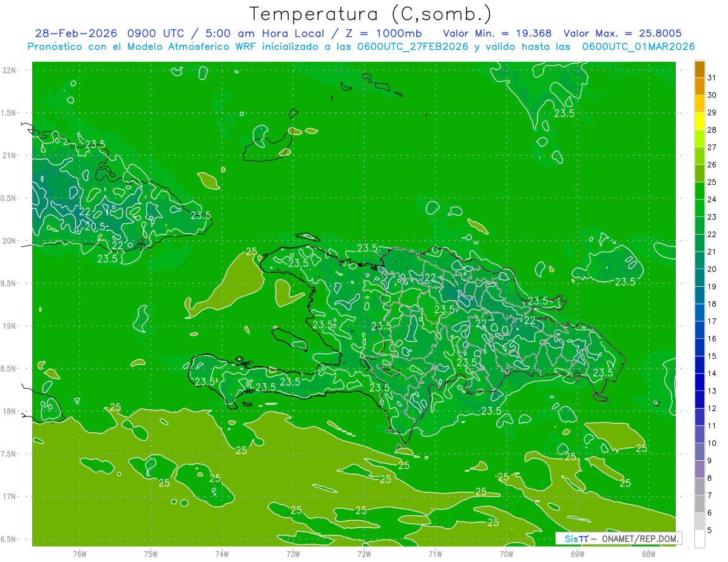Click the color bar value 24

pos(712,199)
